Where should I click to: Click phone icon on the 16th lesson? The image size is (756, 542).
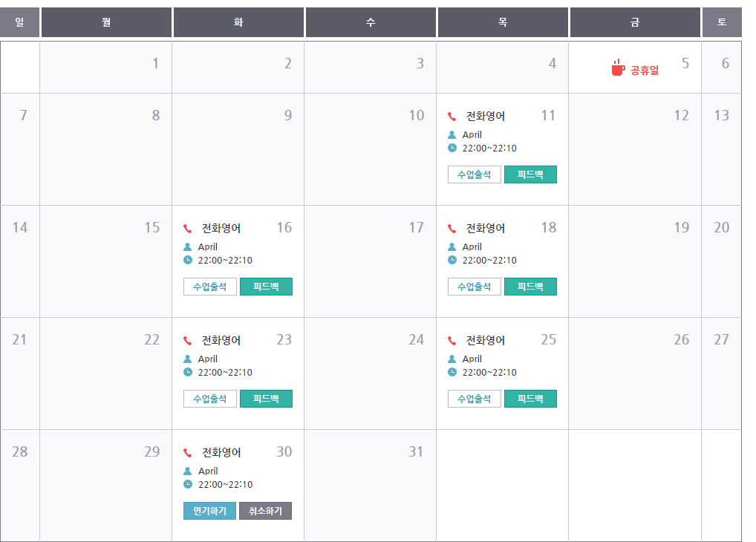pyautogui.click(x=187, y=229)
